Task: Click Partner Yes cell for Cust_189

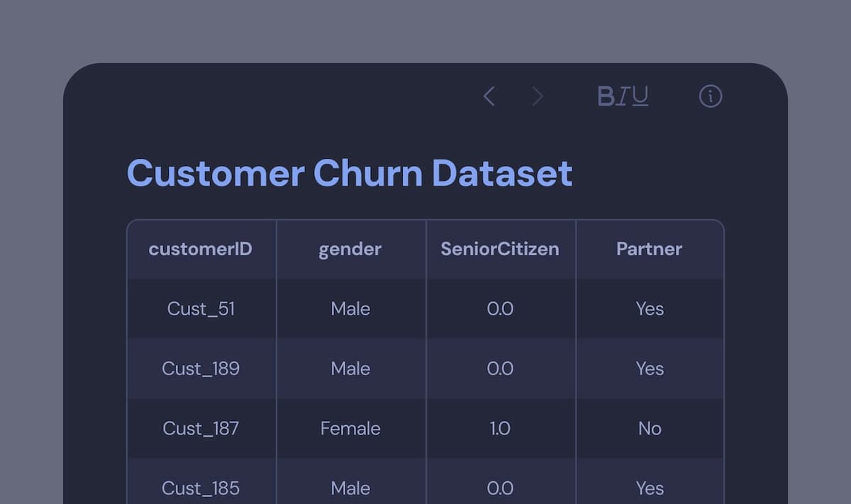Action: click(649, 369)
